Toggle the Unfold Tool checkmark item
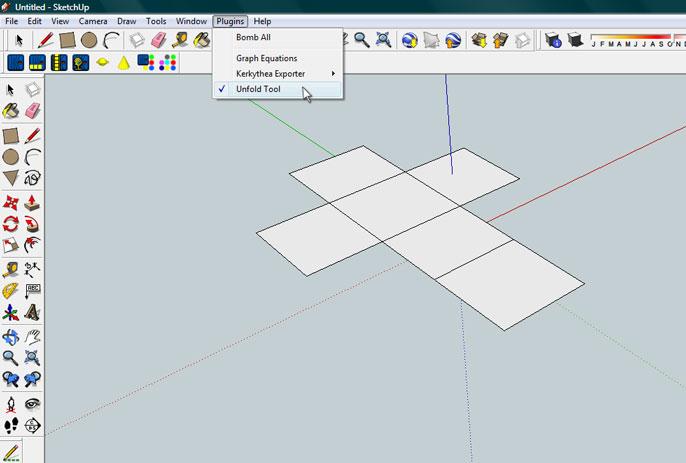The width and height of the screenshot is (686, 463). pos(258,90)
